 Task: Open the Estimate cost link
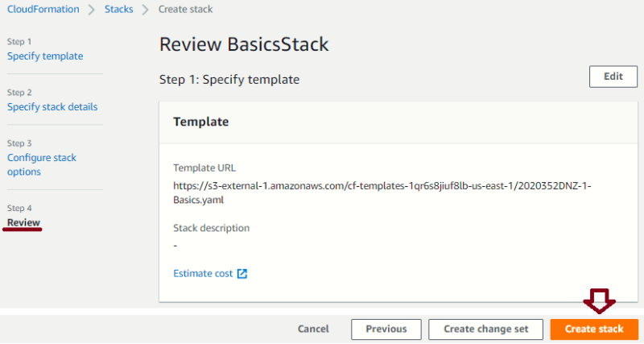coord(203,274)
